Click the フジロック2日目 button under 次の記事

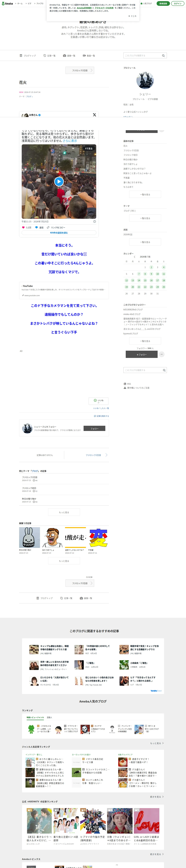(x=80, y=583)
